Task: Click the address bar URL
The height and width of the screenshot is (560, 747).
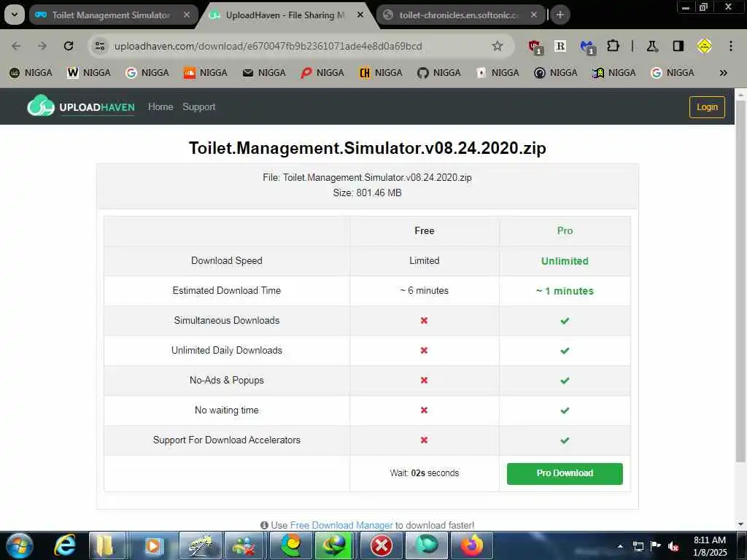Action: coord(268,46)
